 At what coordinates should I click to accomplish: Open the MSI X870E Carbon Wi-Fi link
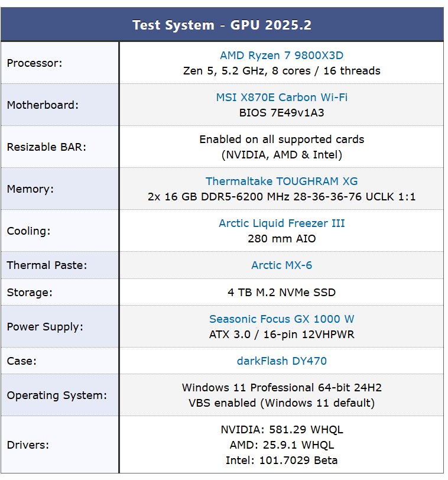tap(281, 97)
